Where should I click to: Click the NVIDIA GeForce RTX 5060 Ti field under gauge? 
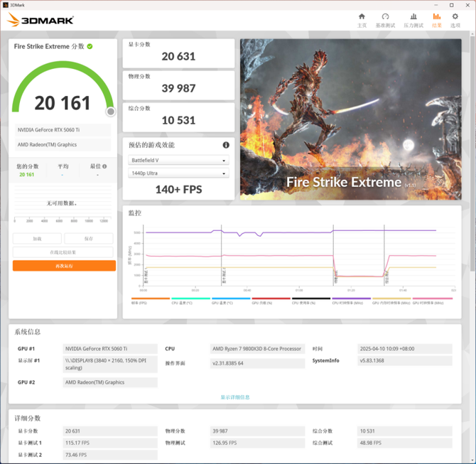click(63, 130)
